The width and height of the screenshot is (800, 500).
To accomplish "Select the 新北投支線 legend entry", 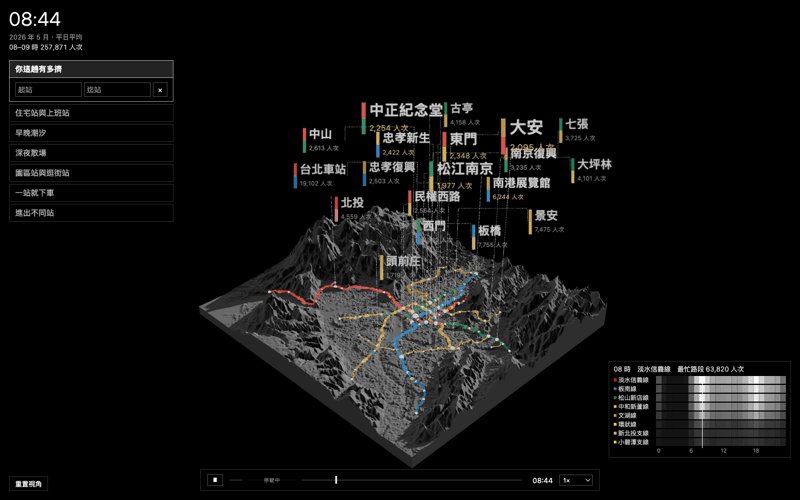I will click(631, 433).
